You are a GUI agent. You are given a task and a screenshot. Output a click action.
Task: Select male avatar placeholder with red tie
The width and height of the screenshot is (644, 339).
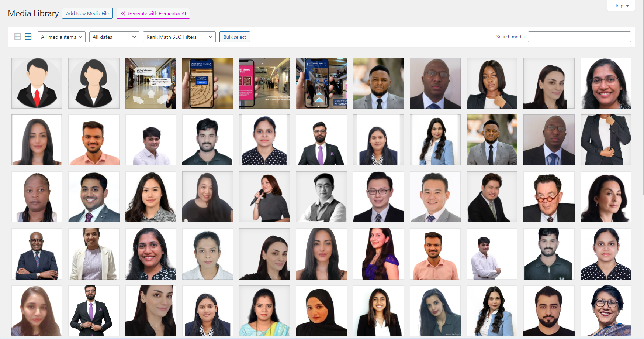coord(37,83)
